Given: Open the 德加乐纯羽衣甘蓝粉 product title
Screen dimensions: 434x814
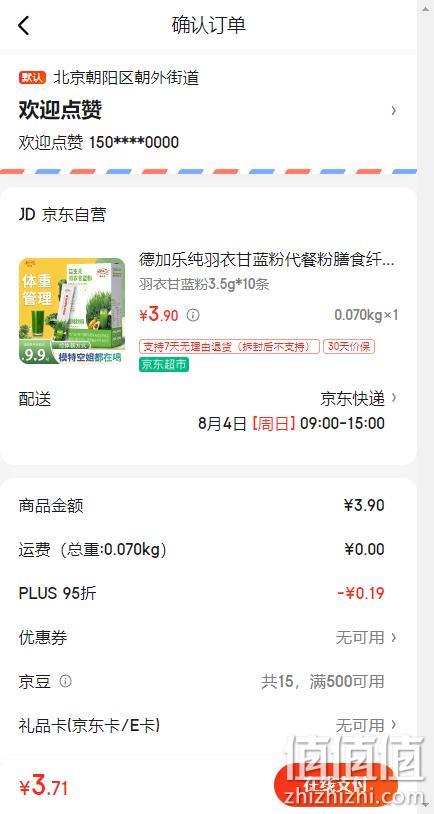Looking at the screenshot, I should pos(267,259).
